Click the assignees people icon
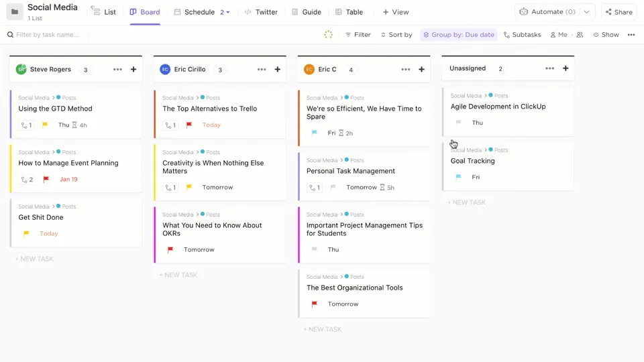644x362 pixels. coord(580,35)
